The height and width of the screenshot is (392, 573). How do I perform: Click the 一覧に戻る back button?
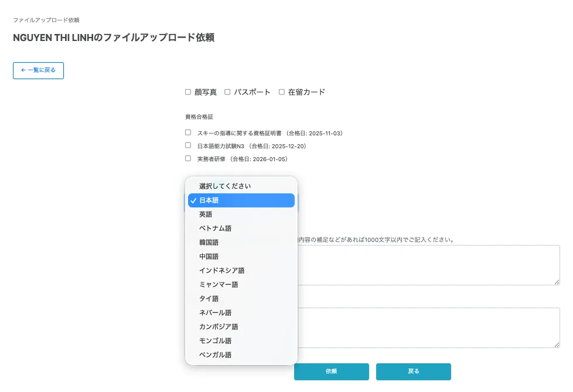tap(38, 70)
